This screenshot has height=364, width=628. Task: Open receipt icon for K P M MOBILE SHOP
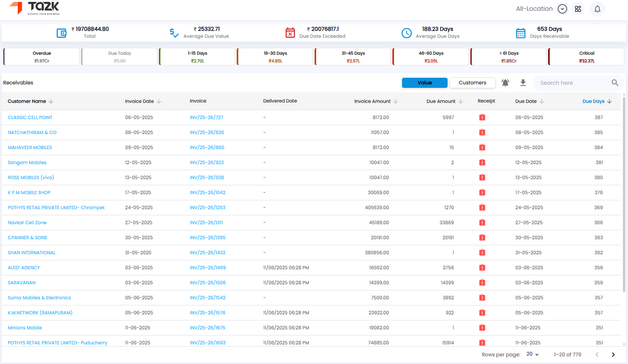click(482, 192)
